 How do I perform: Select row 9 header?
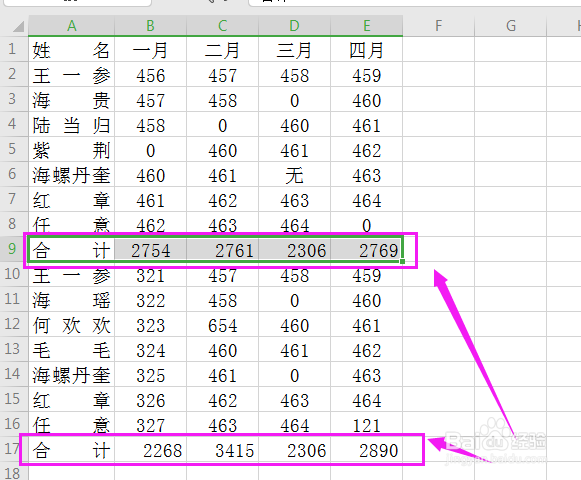(14, 249)
